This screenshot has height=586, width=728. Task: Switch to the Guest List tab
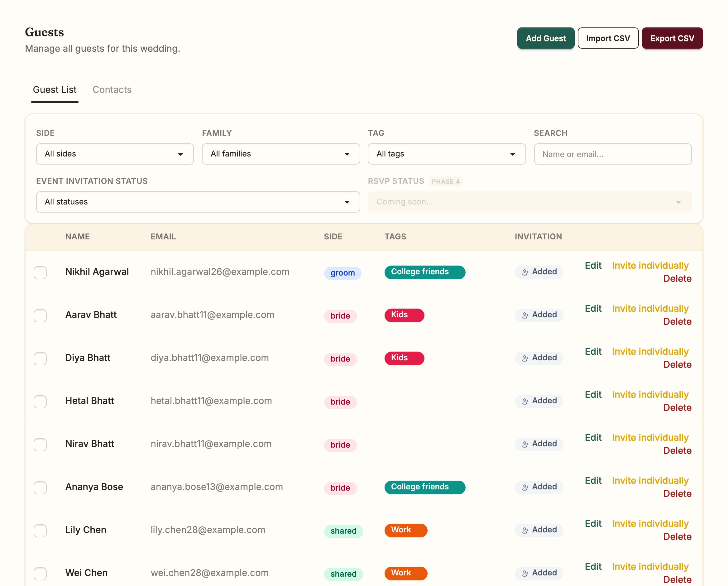55,89
